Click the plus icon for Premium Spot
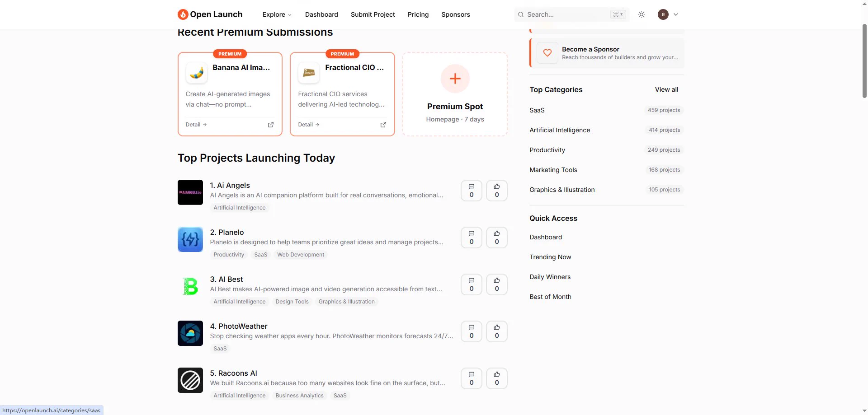 point(455,79)
